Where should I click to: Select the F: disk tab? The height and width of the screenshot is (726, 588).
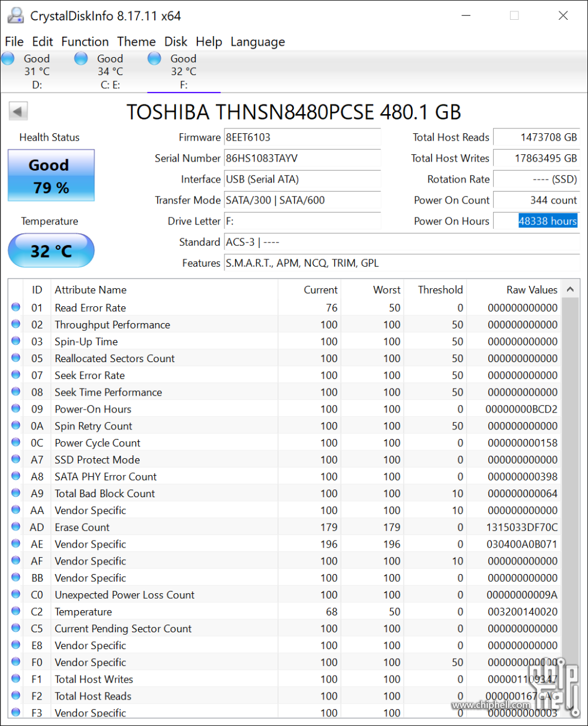pos(184,71)
